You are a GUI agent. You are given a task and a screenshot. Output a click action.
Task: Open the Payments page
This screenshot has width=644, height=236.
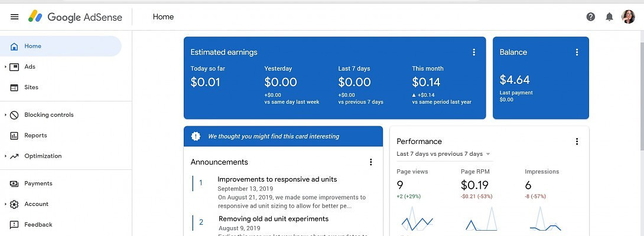click(x=38, y=183)
